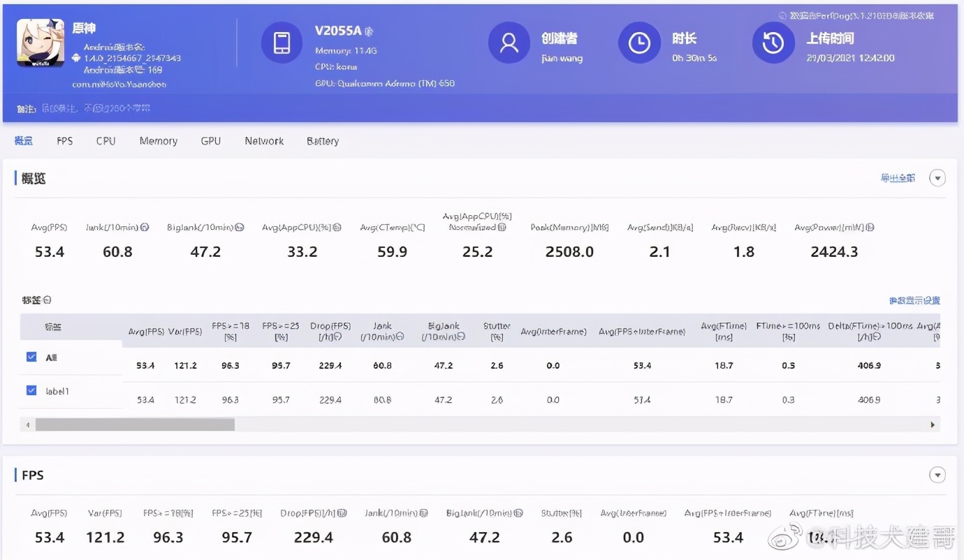Click the 上传时间 history icon
This screenshot has height=560, width=964.
coord(773,43)
